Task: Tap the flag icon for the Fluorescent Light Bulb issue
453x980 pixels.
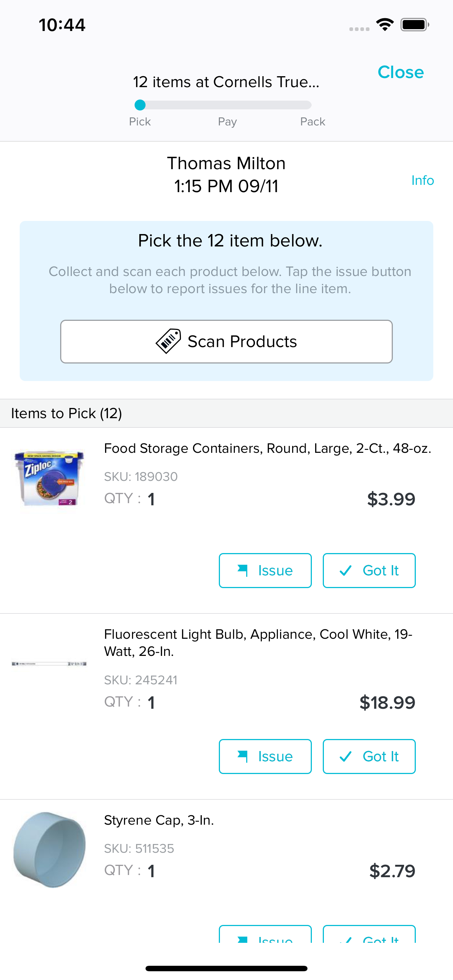Action: tap(243, 756)
